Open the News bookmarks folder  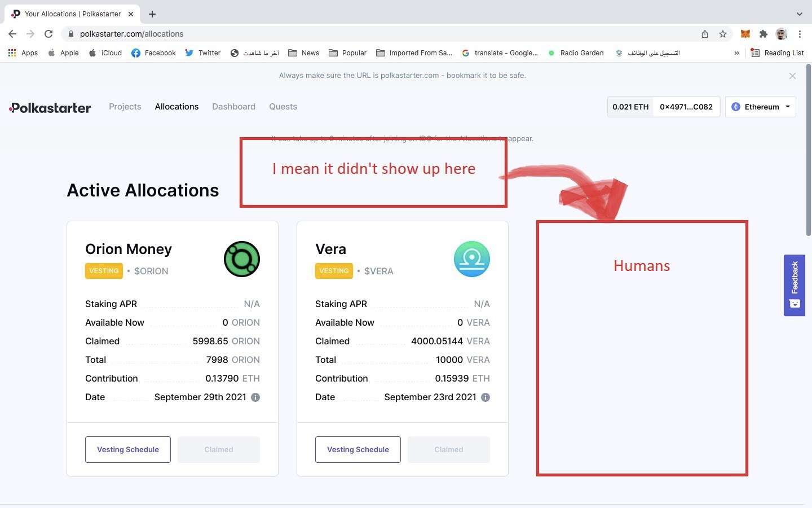point(303,52)
